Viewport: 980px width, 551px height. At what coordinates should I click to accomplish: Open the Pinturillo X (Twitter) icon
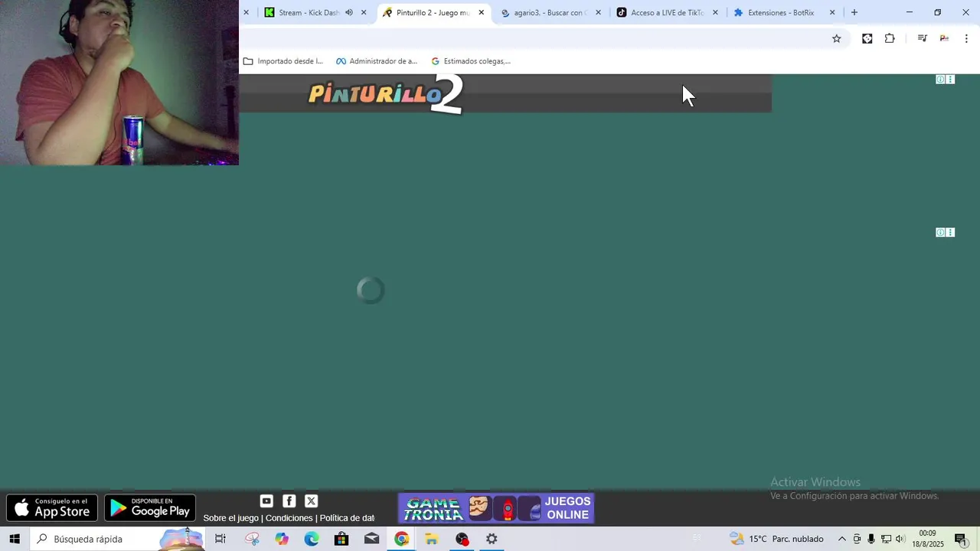(311, 501)
